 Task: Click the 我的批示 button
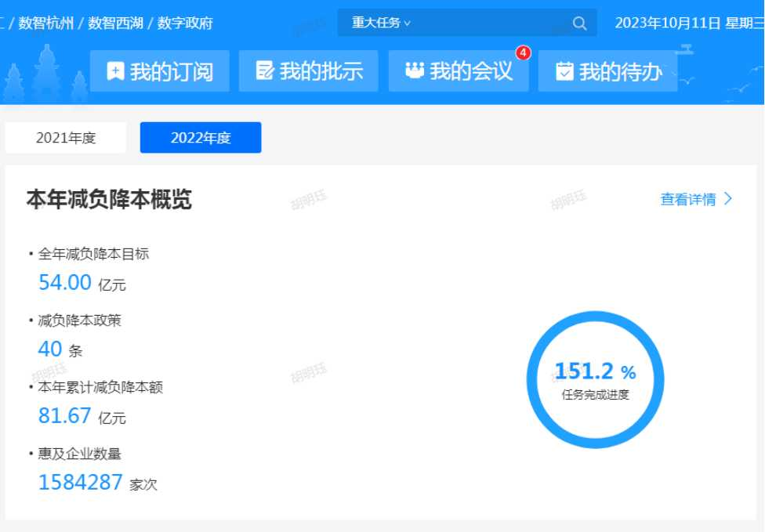point(308,71)
